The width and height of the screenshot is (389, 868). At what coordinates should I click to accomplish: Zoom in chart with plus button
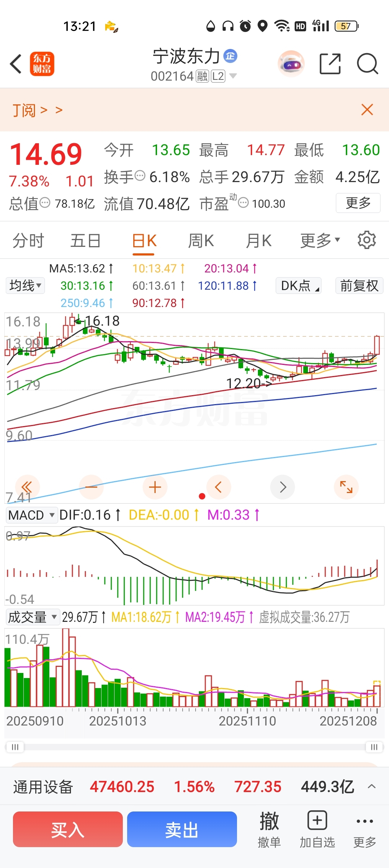(x=155, y=487)
